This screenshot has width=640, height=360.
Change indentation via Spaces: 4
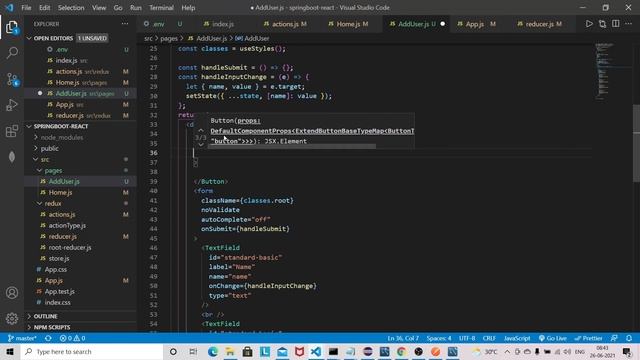(439, 338)
